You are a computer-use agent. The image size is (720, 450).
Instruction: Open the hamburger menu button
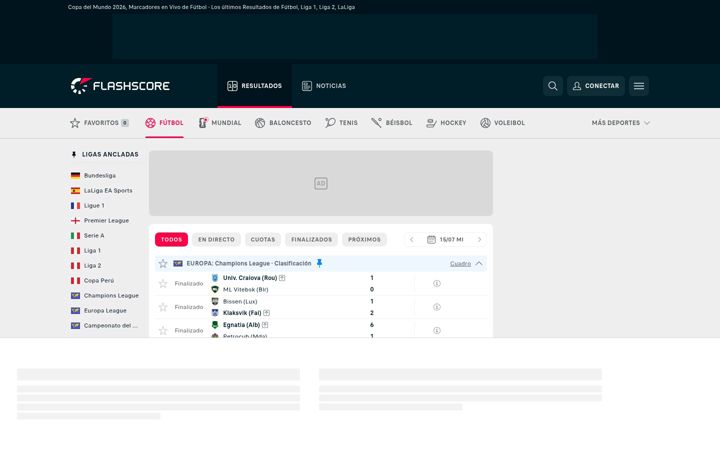click(639, 86)
